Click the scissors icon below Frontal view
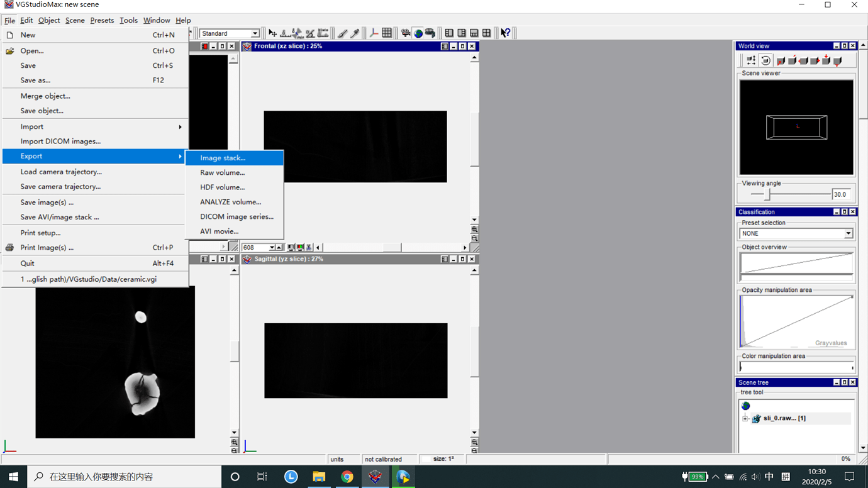The image size is (868, 488). [x=309, y=248]
